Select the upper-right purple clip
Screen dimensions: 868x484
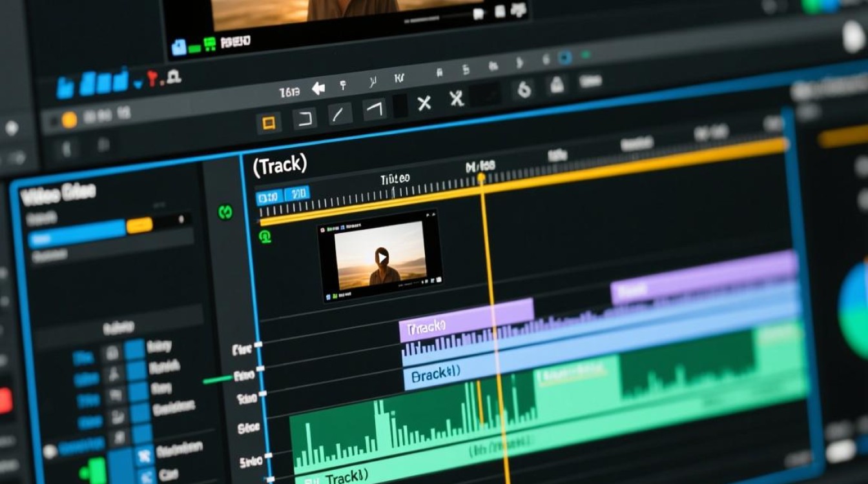[704, 279]
